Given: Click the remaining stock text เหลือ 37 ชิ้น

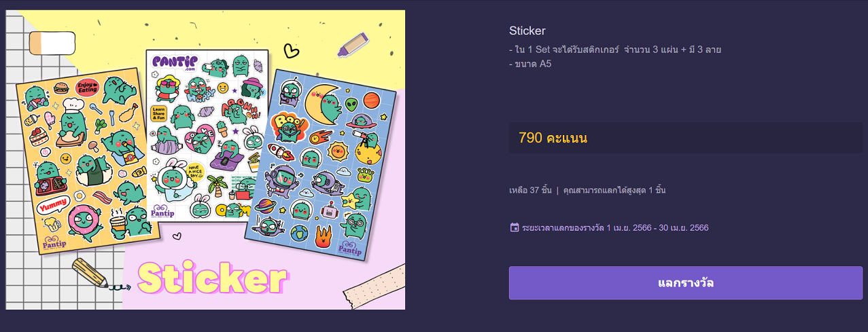Looking at the screenshot, I should (x=530, y=190).
